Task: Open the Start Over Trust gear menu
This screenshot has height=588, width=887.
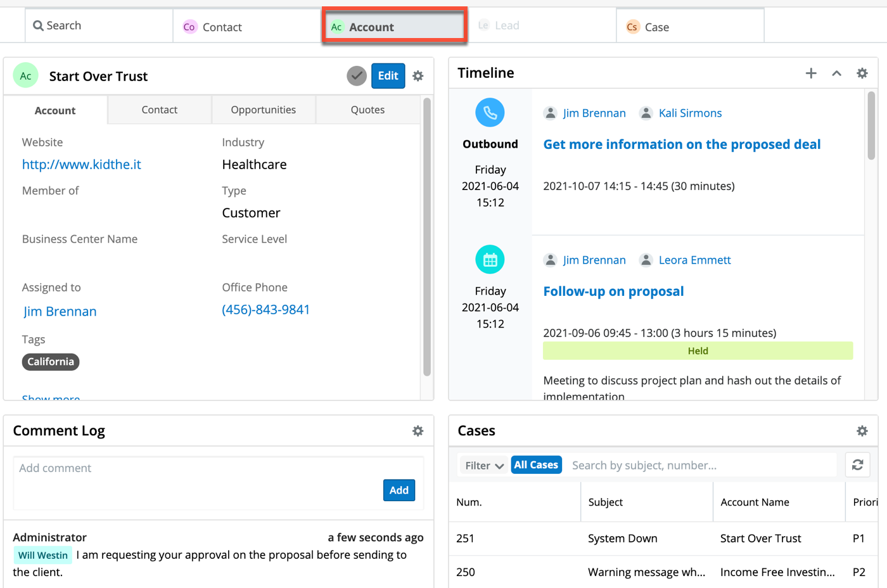Action: tap(418, 76)
